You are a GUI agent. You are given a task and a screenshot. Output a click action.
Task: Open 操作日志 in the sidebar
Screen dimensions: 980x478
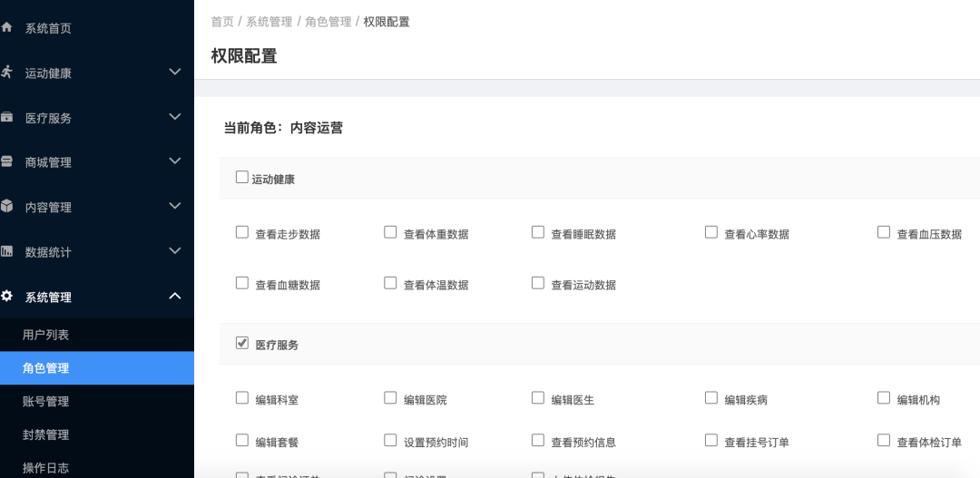[45, 468]
